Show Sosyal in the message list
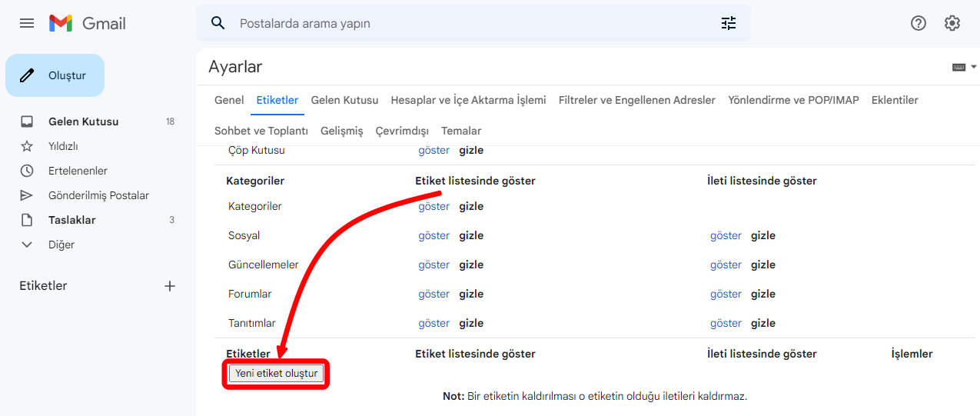This screenshot has height=416, width=980. click(726, 235)
